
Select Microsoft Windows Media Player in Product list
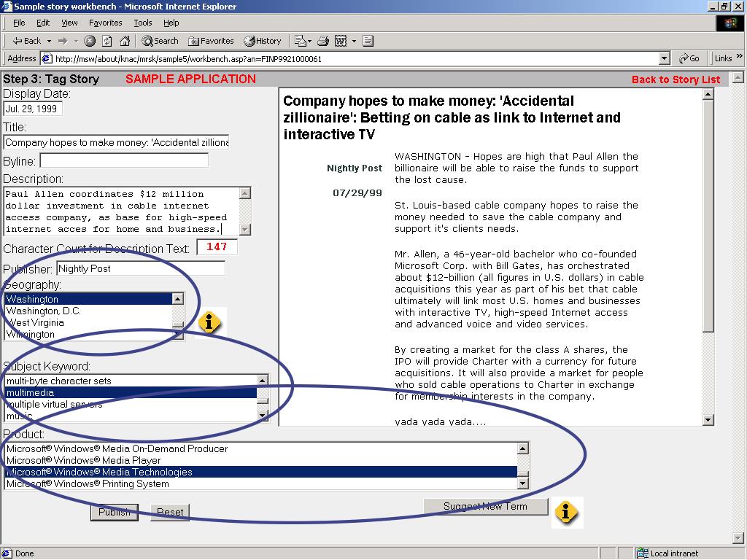pyautogui.click(x=261, y=461)
